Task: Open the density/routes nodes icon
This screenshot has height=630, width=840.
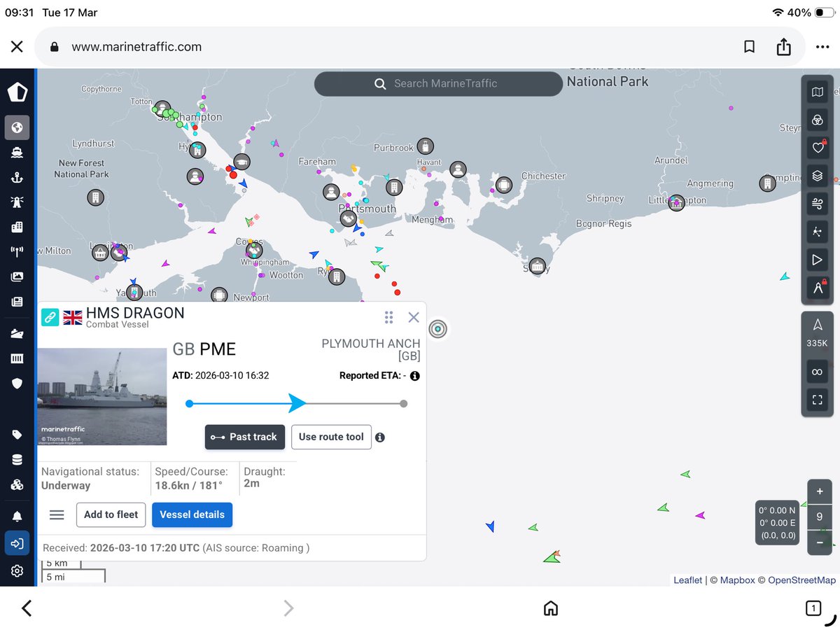Action: click(x=817, y=232)
